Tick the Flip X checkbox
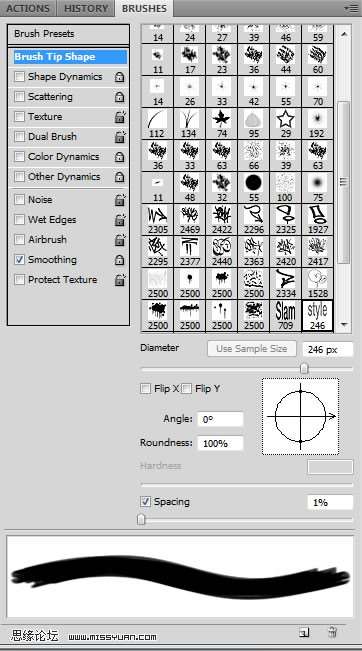362x651 pixels. pos(145,389)
